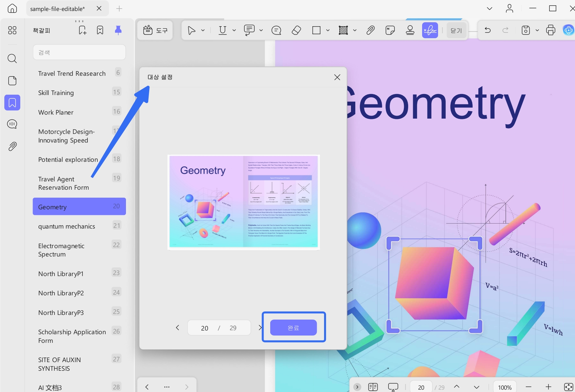Viewport: 575px width, 392px height.
Task: Open quantum mechanics bookmark
Action: [x=79, y=226]
